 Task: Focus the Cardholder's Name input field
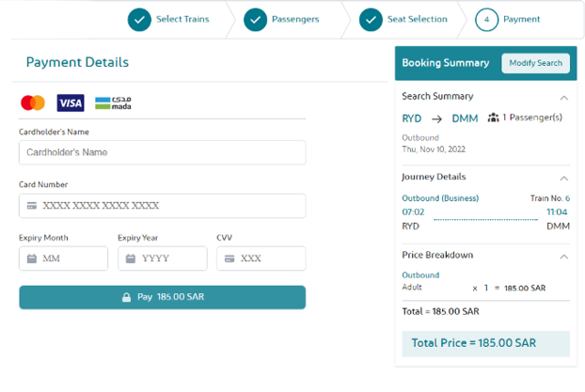tap(162, 152)
